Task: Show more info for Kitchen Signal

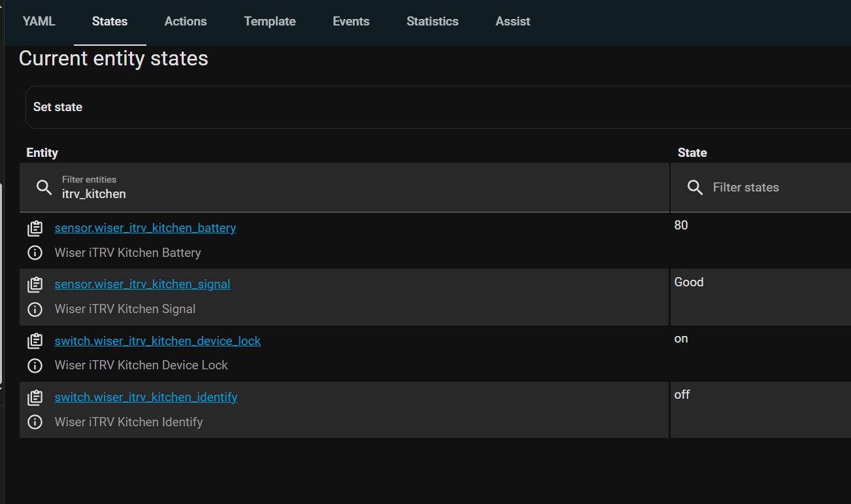Action: coord(35,309)
